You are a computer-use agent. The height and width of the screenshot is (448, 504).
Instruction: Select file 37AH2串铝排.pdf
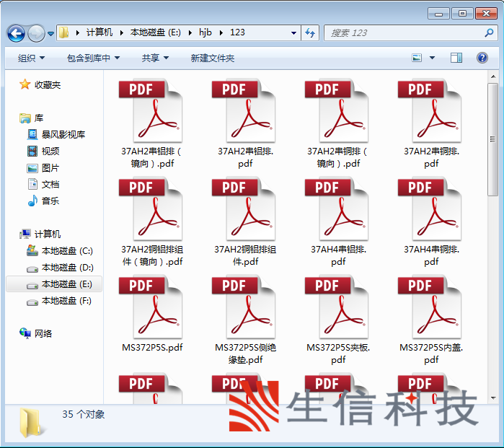point(245,123)
